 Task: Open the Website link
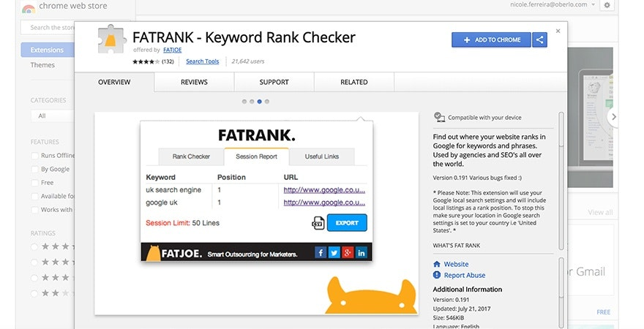click(456, 264)
